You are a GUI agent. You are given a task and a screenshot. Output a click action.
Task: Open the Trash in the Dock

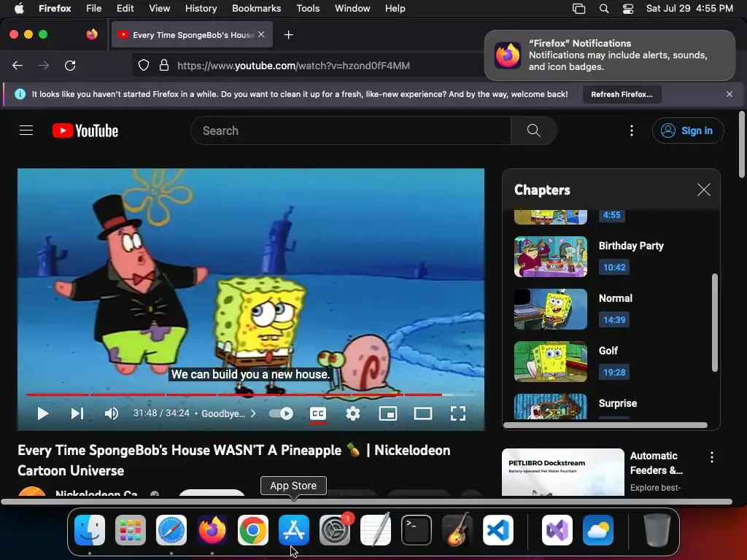pos(657,529)
